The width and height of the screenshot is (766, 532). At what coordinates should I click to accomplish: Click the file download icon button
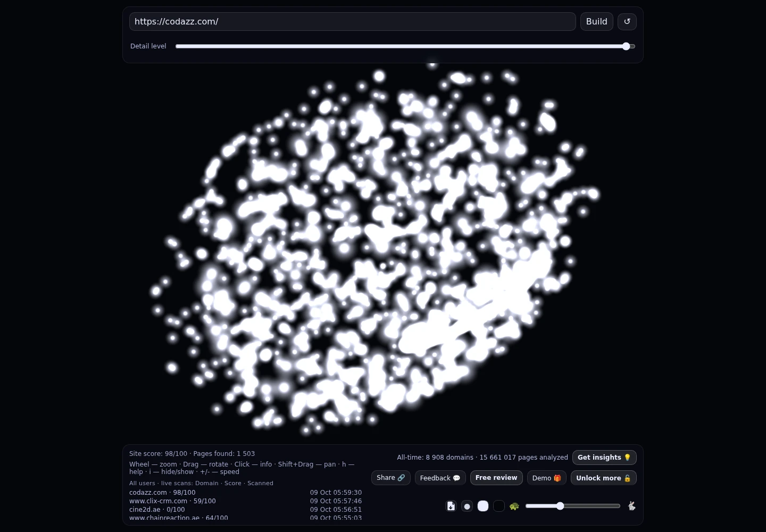point(451,506)
